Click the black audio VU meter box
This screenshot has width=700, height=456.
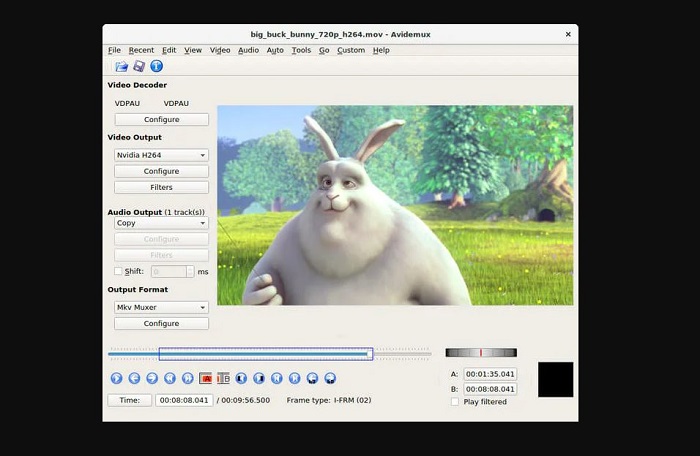555,379
